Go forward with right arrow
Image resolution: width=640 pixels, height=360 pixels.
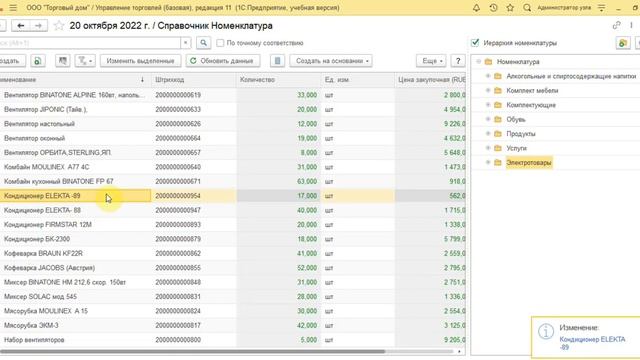point(38,26)
